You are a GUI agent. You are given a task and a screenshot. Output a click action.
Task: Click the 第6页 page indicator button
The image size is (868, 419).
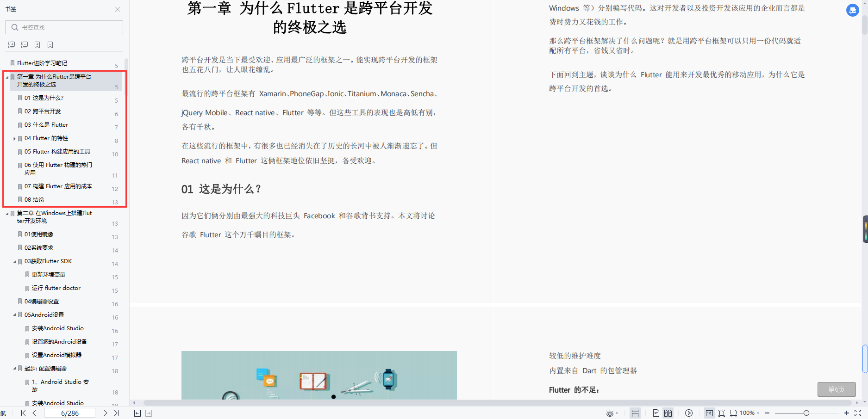[x=837, y=389]
